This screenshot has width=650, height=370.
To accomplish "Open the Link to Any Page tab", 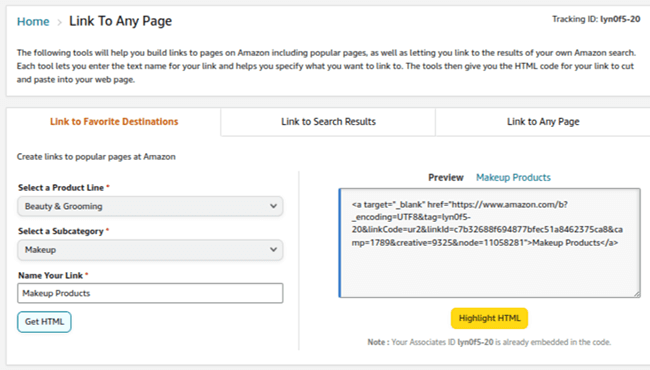I will [x=543, y=121].
